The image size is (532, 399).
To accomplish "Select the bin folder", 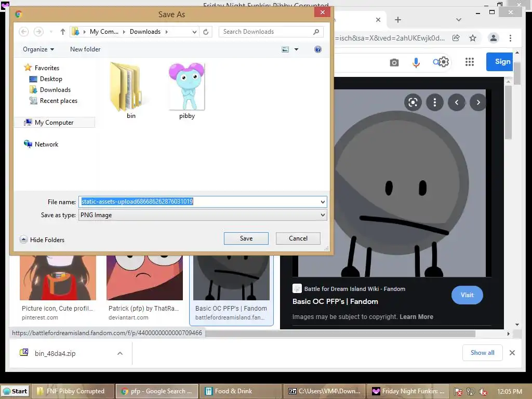I will [x=130, y=90].
